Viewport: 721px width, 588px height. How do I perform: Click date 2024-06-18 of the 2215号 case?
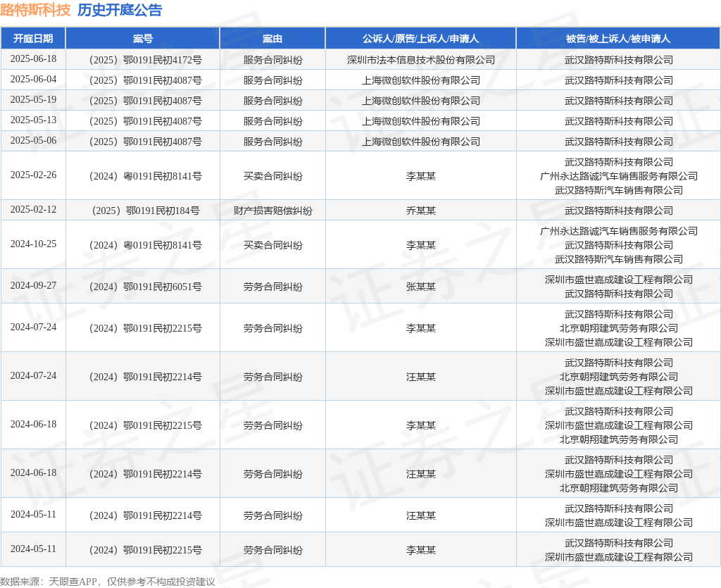(x=34, y=425)
